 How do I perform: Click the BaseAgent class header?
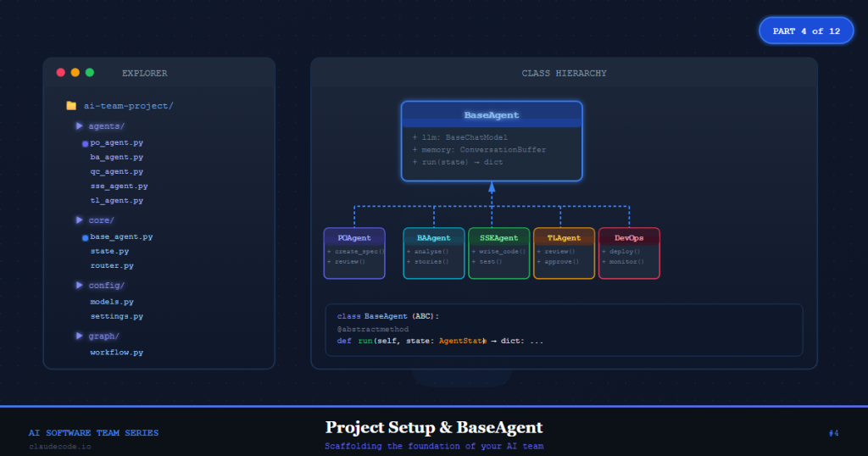[x=492, y=115]
